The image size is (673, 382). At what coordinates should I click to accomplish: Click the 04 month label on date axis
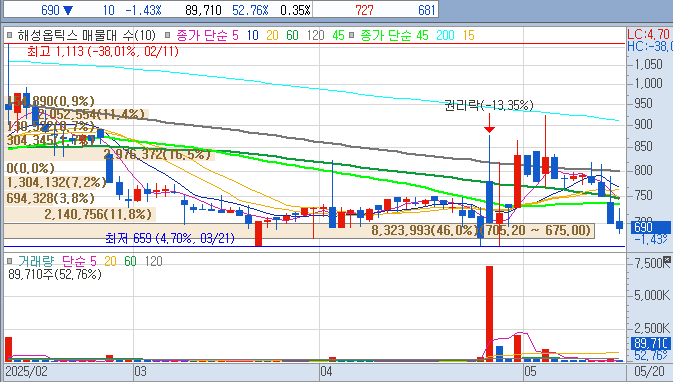(x=326, y=371)
